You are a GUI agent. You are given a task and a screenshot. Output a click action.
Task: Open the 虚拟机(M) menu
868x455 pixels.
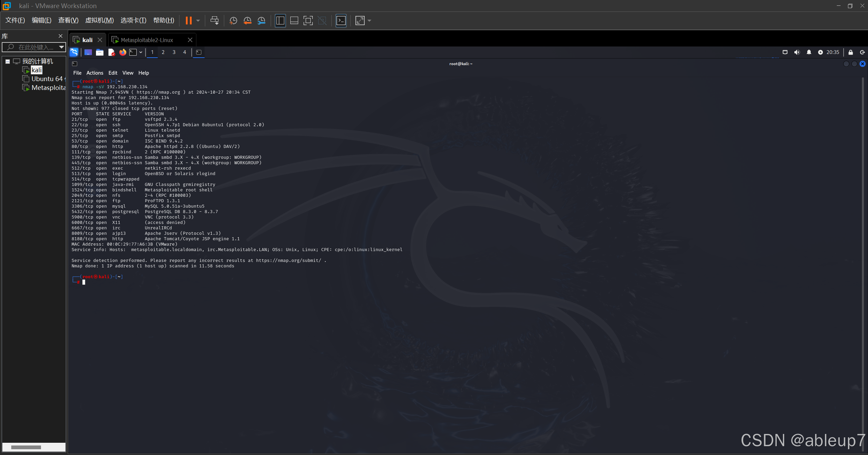tap(99, 20)
